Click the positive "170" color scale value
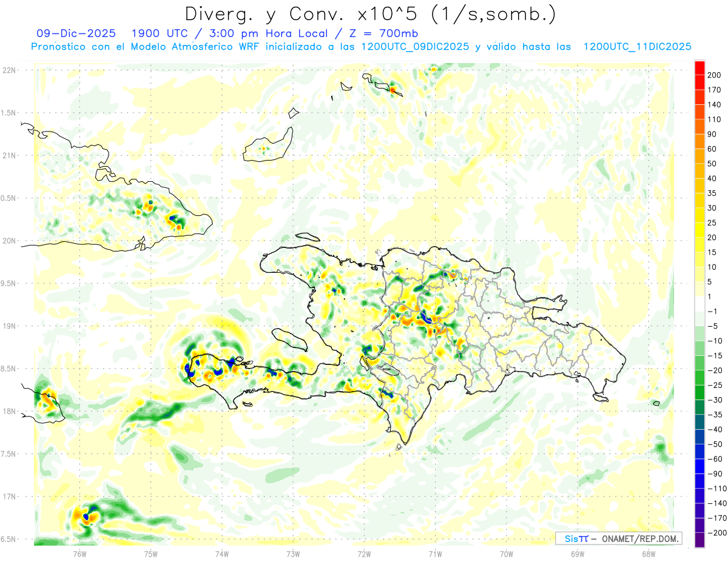Screen dimensions: 728x562 pos(714,90)
